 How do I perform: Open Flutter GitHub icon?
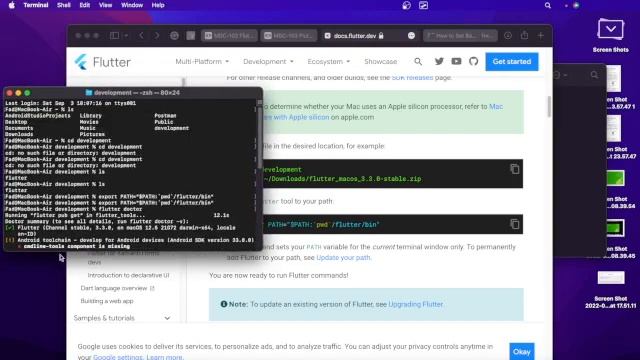pyautogui.click(x=473, y=62)
